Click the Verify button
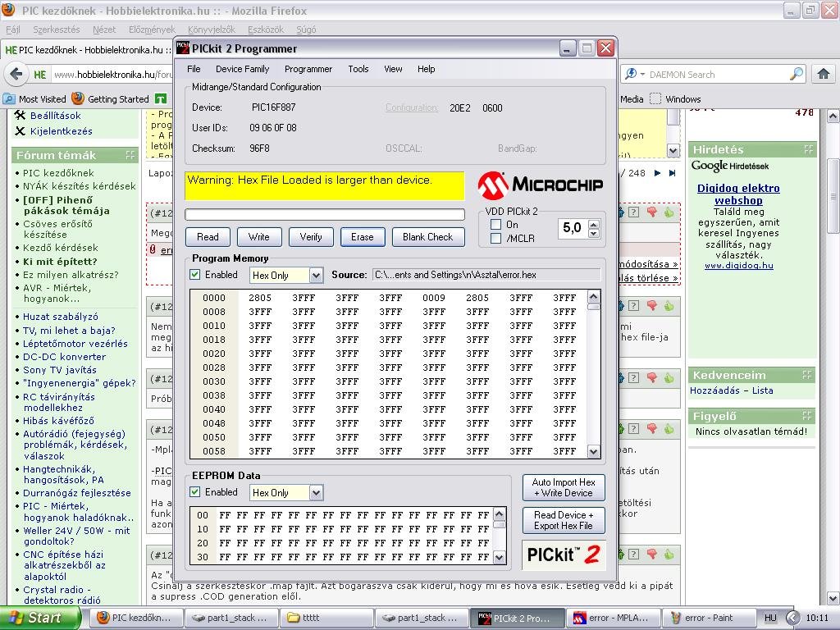Viewport: 840px width, 630px height. pos(311,237)
